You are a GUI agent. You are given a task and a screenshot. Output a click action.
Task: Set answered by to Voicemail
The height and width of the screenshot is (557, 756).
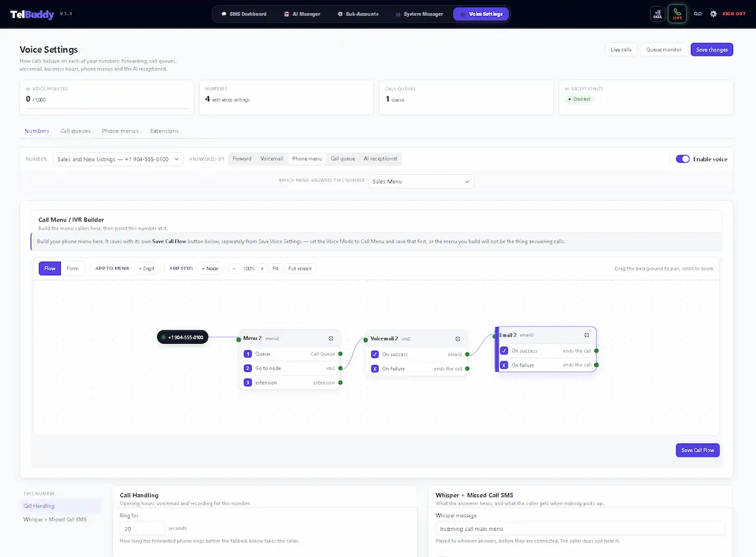tap(272, 159)
